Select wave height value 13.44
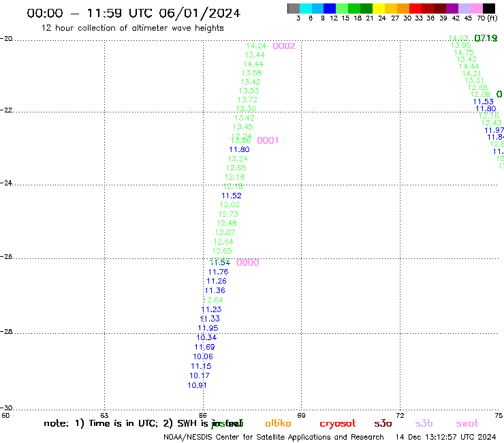The height and width of the screenshot is (443, 504). coord(255,55)
